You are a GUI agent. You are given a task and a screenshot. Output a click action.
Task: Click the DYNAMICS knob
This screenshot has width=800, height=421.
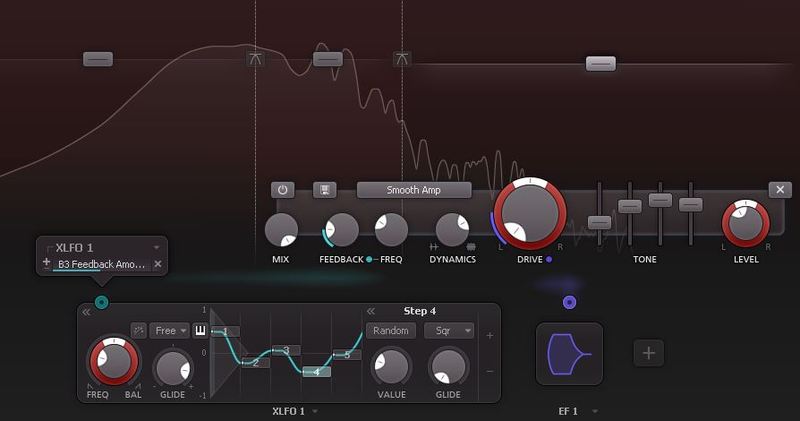point(453,230)
